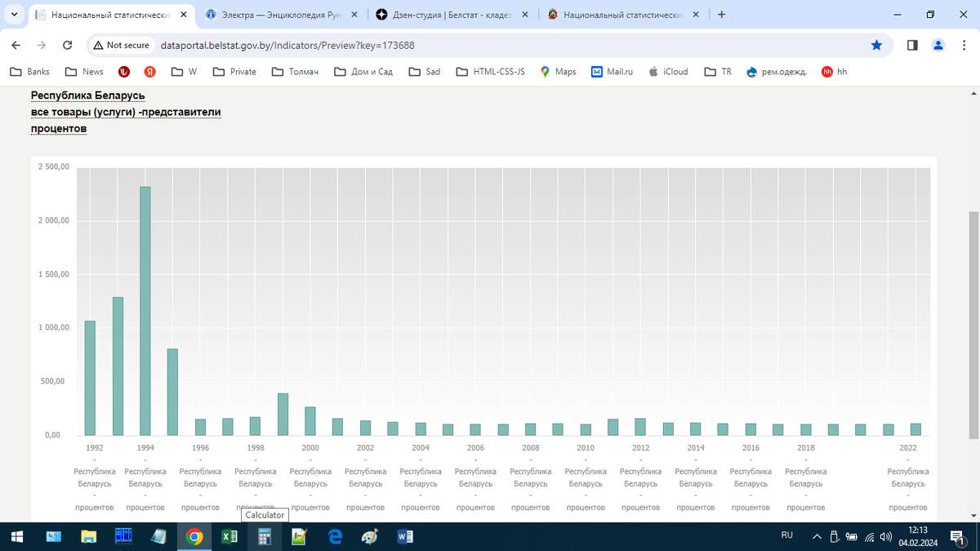Click the browser back arrow
Image resolution: width=980 pixels, height=551 pixels.
(16, 45)
